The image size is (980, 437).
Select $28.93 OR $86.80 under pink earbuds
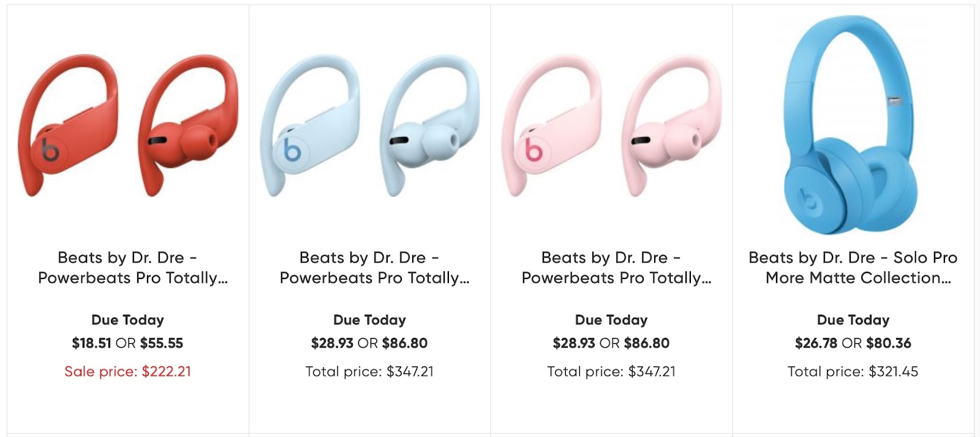611,343
